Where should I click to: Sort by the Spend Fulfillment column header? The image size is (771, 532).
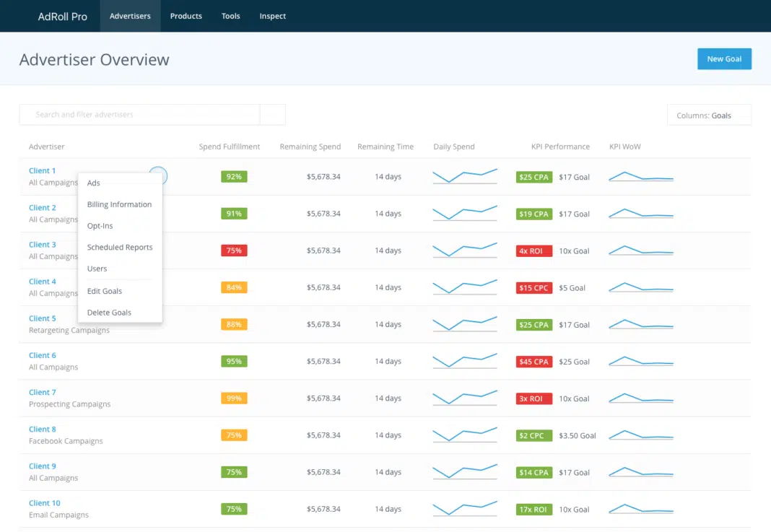pos(230,147)
